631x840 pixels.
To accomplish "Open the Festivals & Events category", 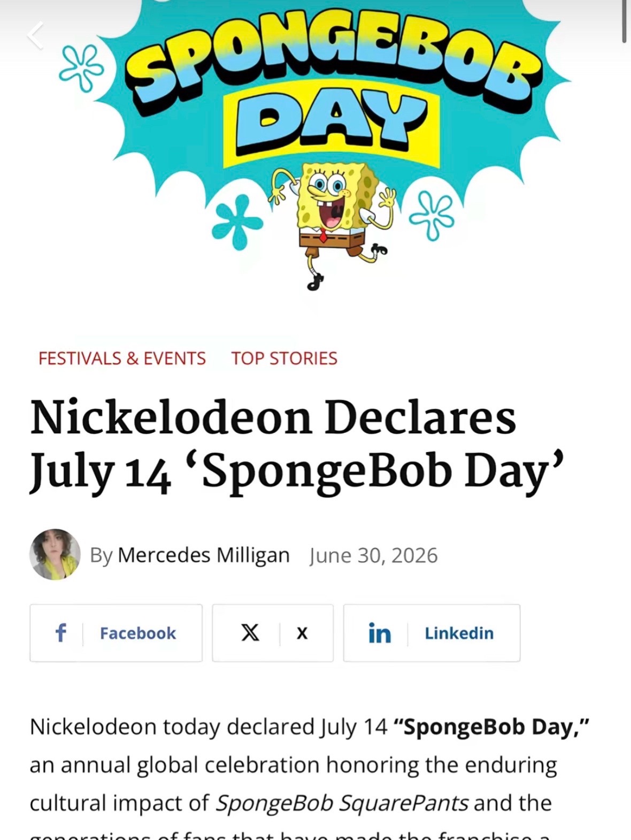I will 122,358.
